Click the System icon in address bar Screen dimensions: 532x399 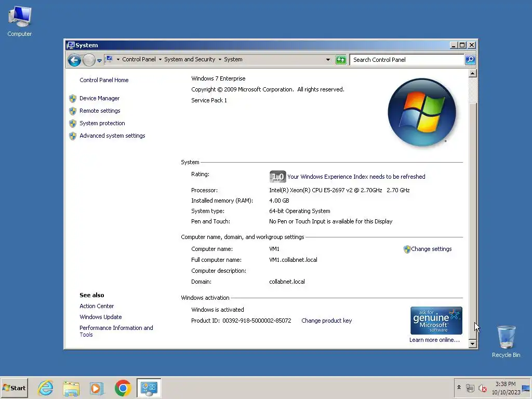click(x=109, y=59)
